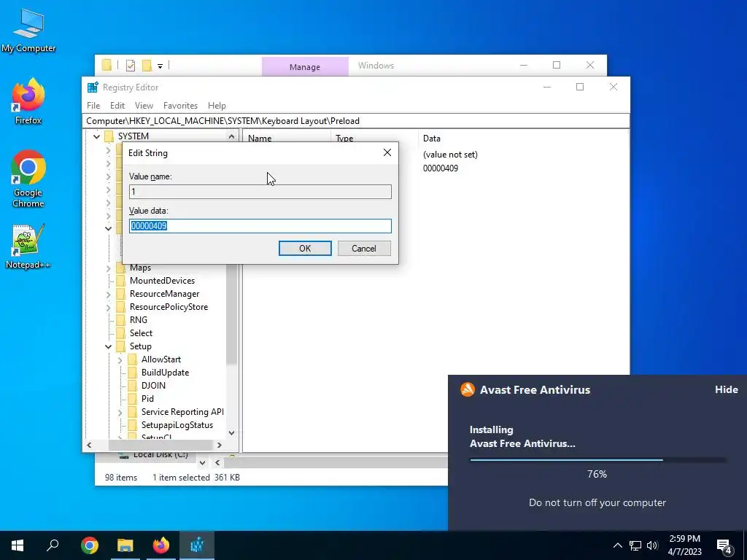747x560 pixels.
Task: Click the 00000409 data value
Action: tap(440, 168)
